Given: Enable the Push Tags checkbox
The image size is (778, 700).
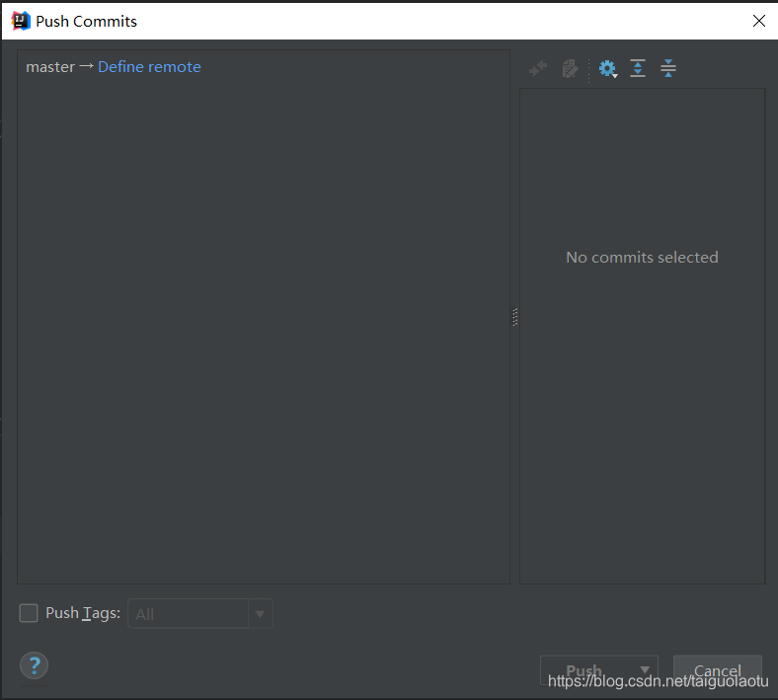Looking at the screenshot, I should (29, 613).
